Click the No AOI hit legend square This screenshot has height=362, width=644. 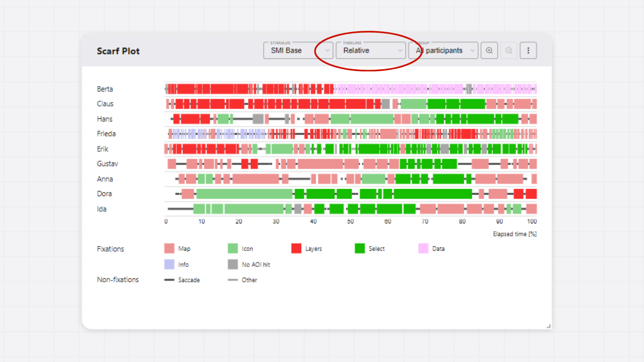232,264
